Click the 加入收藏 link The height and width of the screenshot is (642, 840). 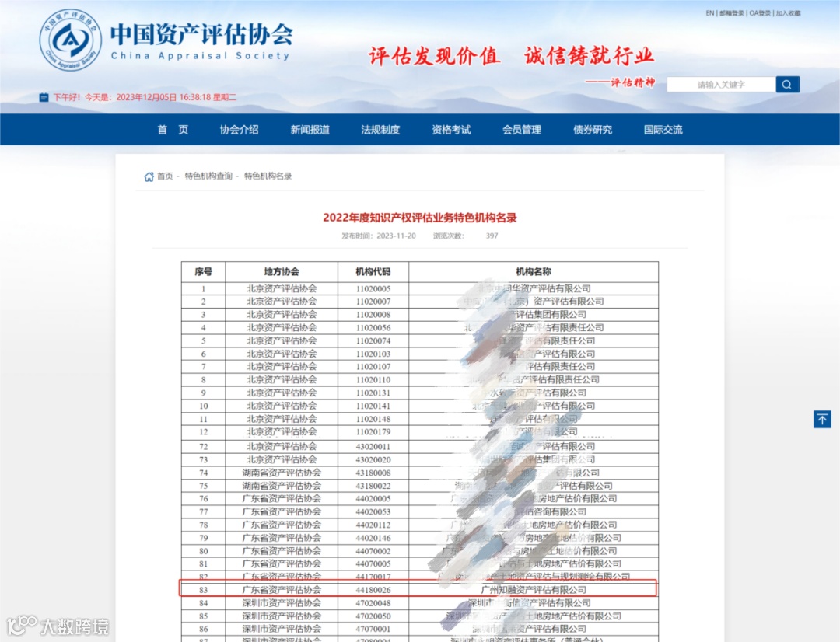[x=788, y=13]
